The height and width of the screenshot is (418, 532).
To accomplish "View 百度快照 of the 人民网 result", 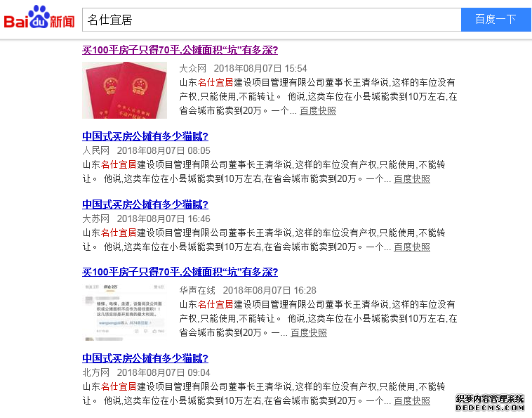I will pos(412,179).
